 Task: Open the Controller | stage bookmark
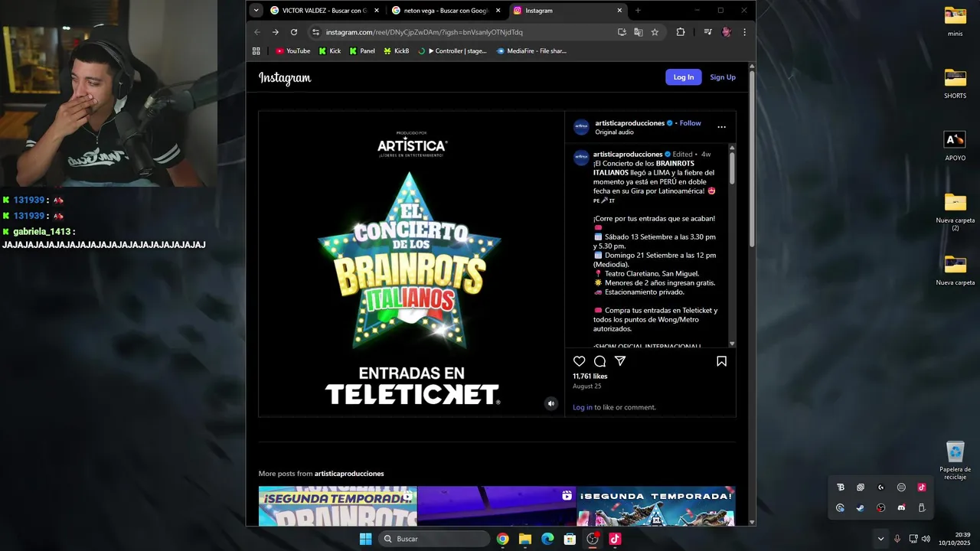452,51
